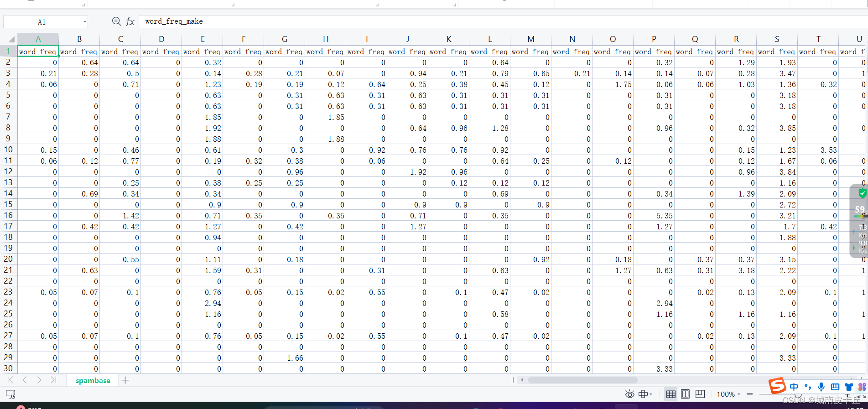Click cell R2 containing 1.29
The image size is (868, 409).
[736, 62]
